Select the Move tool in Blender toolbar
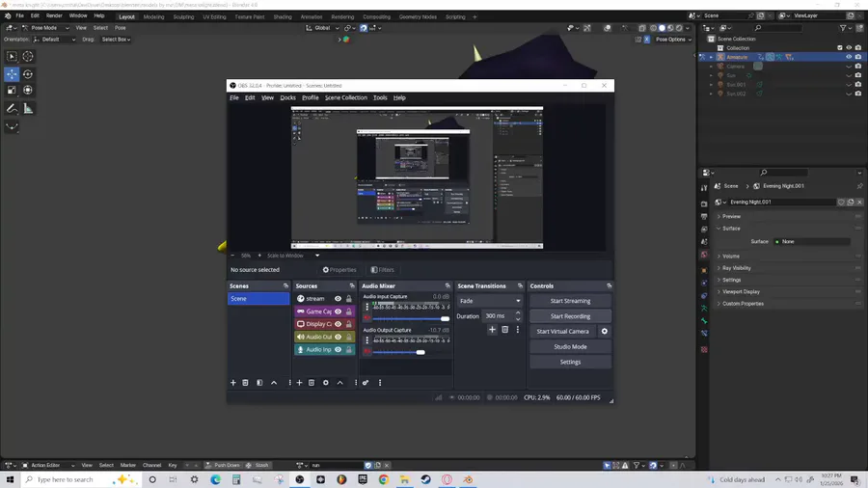868x488 pixels. 12,74
